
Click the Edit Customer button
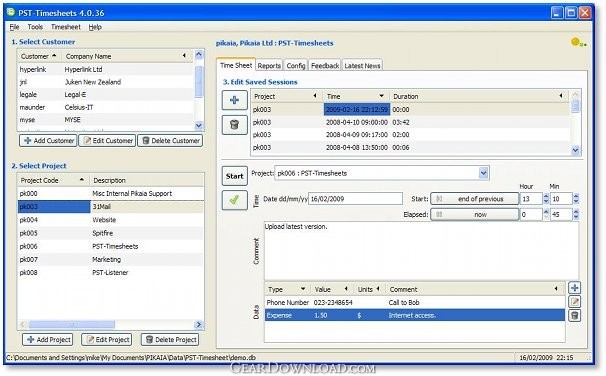coord(108,141)
